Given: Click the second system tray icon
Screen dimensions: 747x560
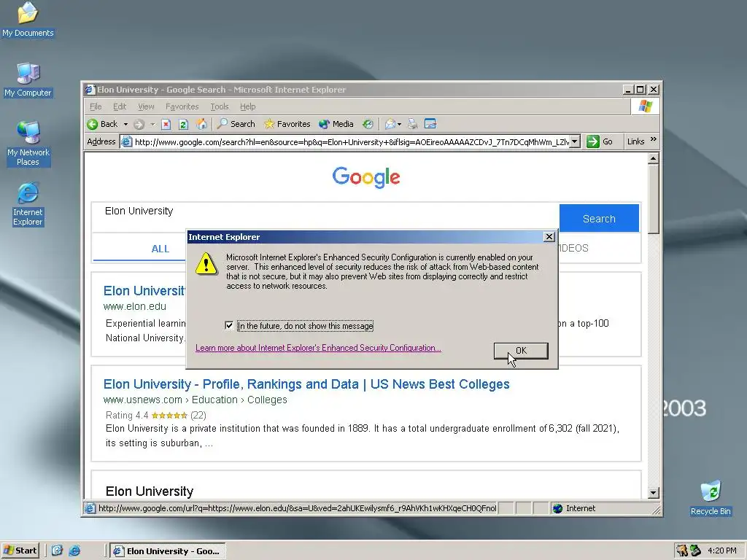Looking at the screenshot, I should [695, 551].
